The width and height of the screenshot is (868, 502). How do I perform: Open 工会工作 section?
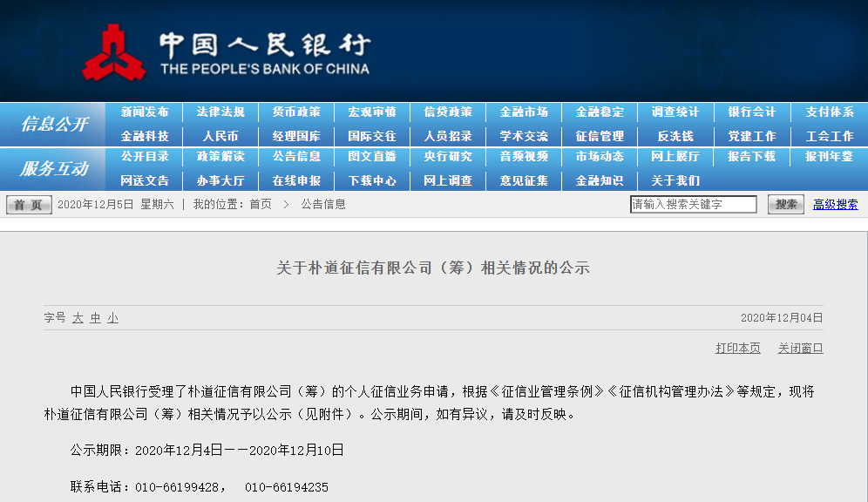tap(830, 136)
